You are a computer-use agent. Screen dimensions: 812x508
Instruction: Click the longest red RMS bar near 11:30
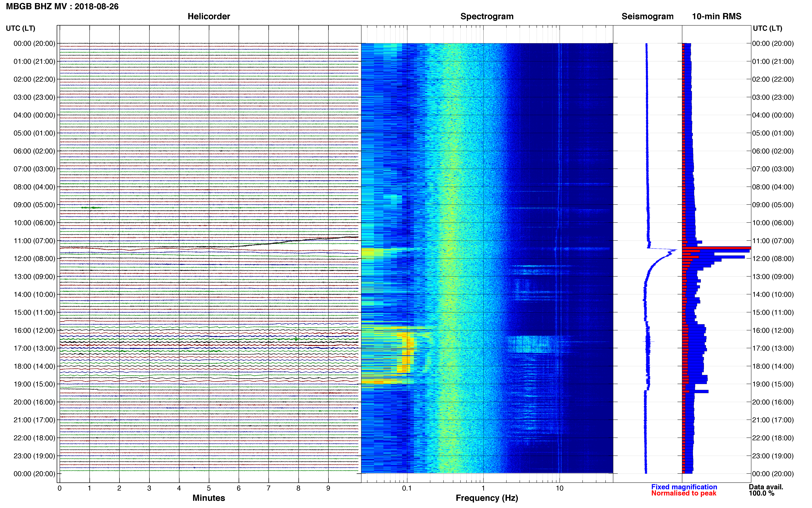[x=716, y=248]
